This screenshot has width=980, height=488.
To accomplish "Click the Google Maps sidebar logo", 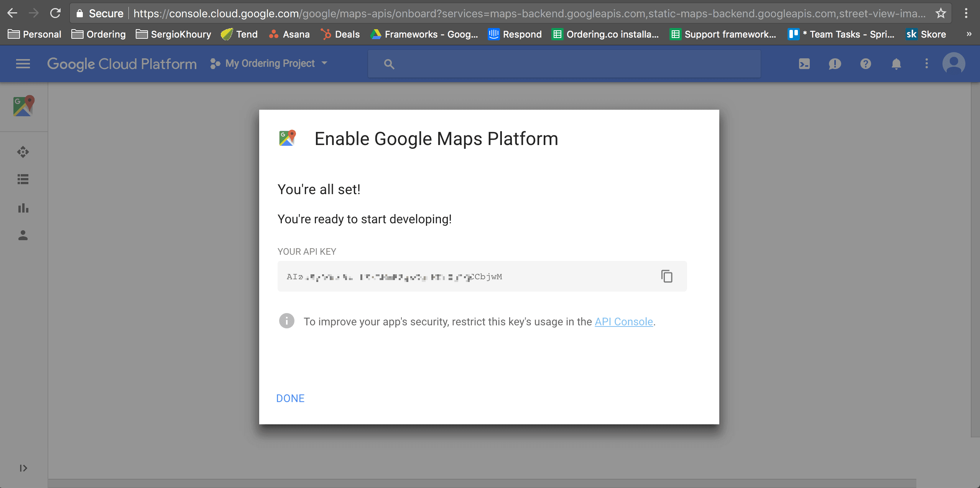I will pos(24,106).
